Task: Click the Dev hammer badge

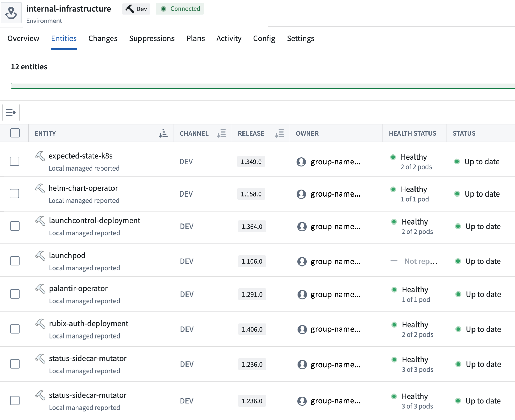Action: 136,9
